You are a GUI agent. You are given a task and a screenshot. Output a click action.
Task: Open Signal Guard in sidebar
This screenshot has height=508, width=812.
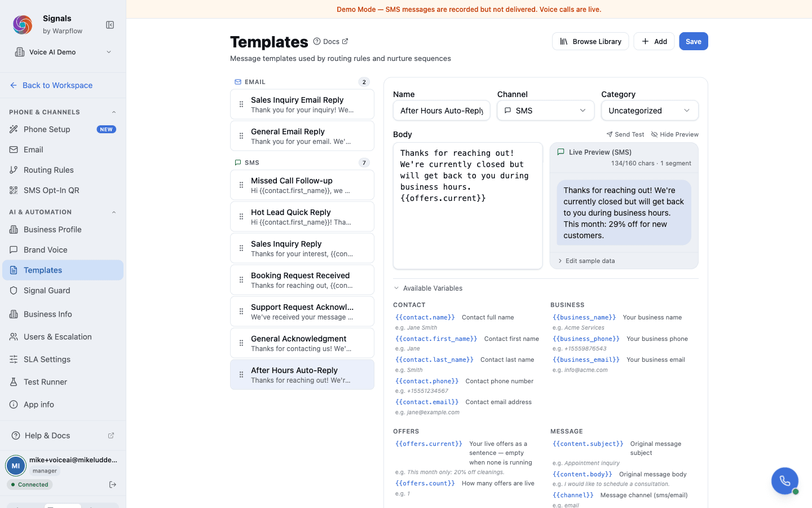click(x=63, y=290)
